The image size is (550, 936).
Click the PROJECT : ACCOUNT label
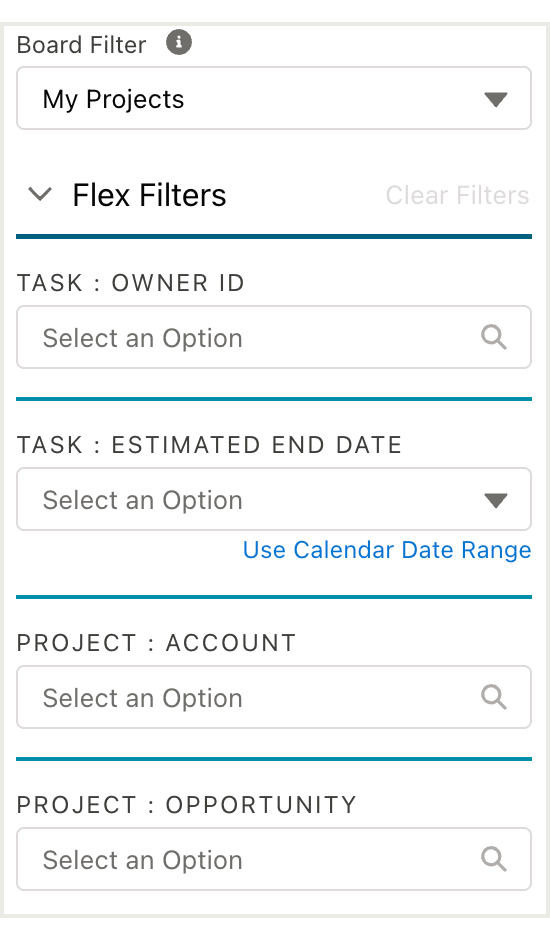[x=156, y=643]
